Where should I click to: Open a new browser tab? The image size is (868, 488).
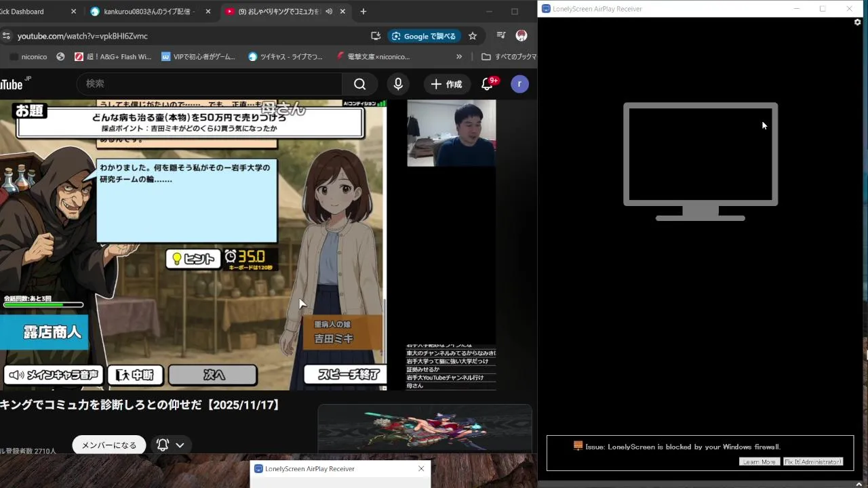[x=363, y=12]
